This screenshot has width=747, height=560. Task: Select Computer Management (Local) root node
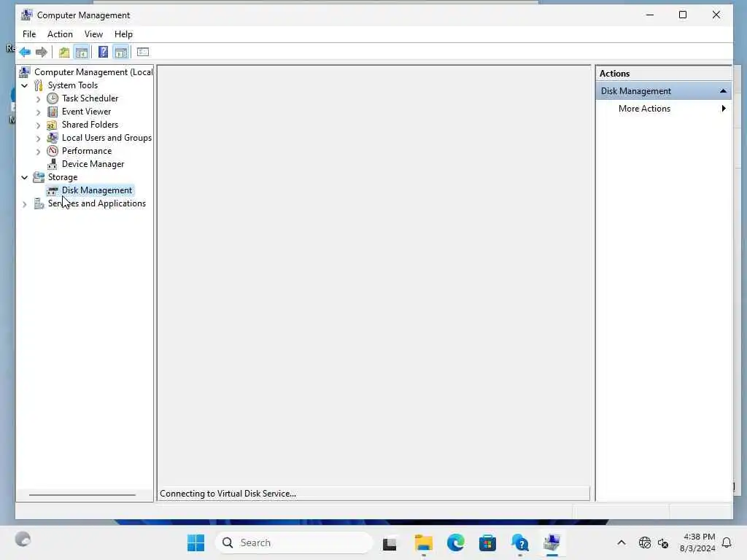tap(93, 72)
